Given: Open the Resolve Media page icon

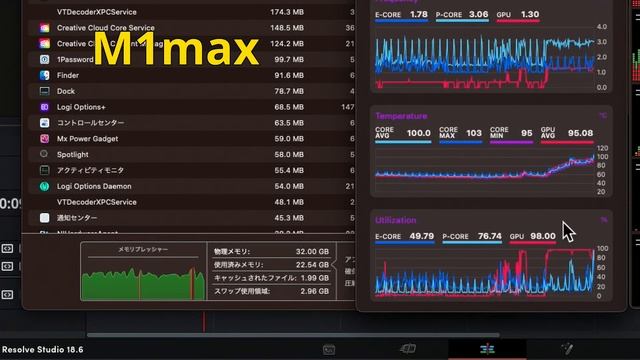Looking at the screenshot, I should pyautogui.click(x=329, y=349).
